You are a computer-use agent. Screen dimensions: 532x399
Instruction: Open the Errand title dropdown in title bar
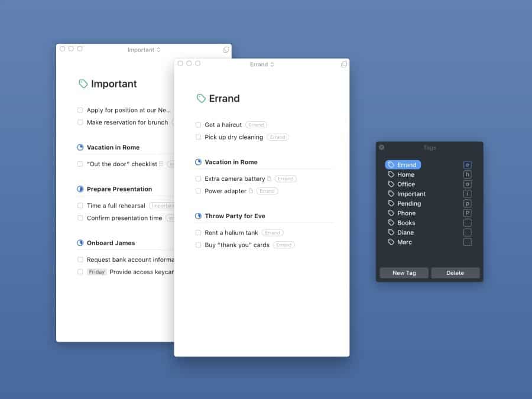click(x=262, y=64)
